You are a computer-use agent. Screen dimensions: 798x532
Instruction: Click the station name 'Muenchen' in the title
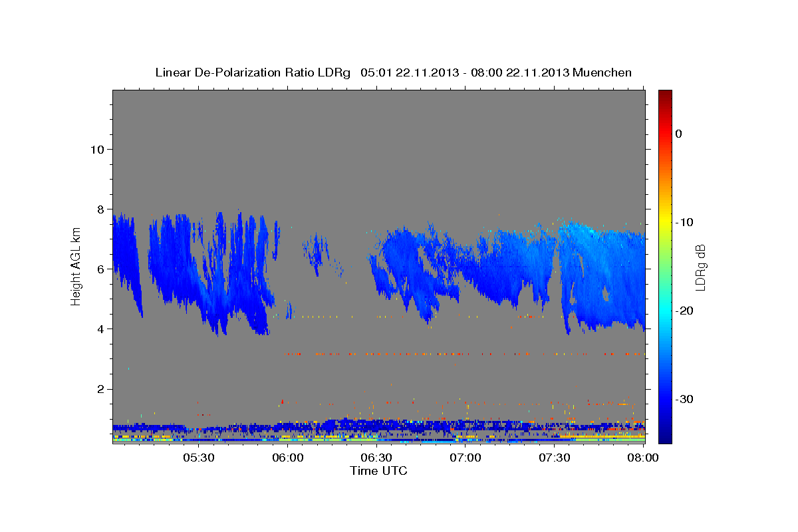602,72
